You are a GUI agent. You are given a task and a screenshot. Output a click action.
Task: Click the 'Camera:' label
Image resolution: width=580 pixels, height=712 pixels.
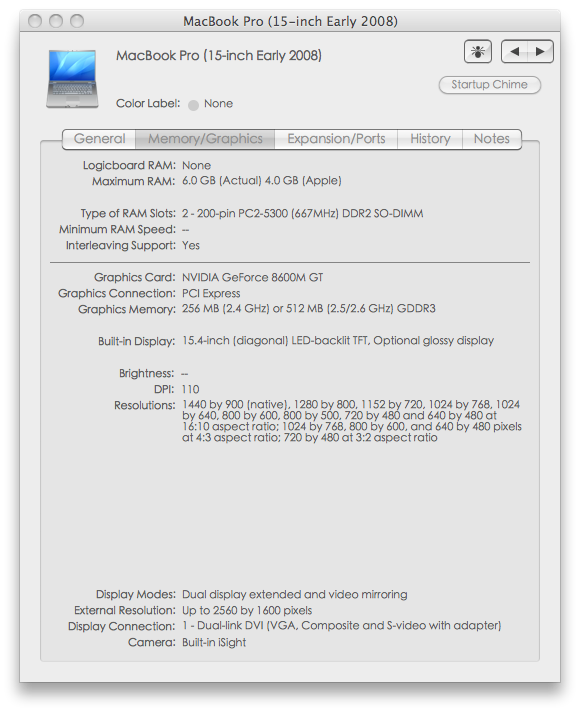[152, 643]
